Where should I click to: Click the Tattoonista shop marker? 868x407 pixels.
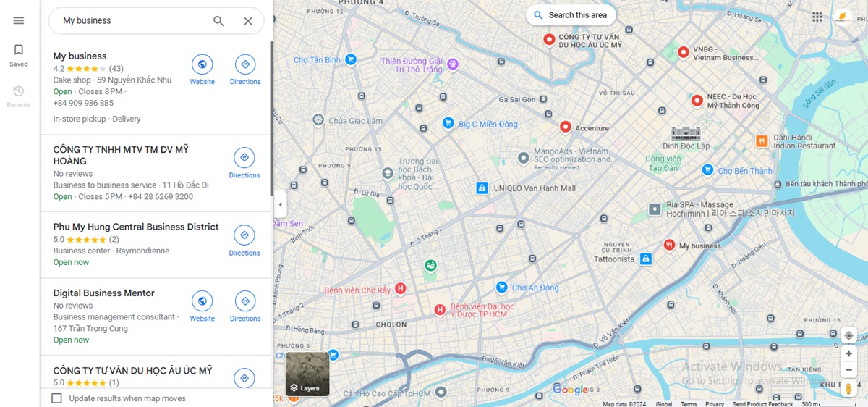pyautogui.click(x=646, y=259)
